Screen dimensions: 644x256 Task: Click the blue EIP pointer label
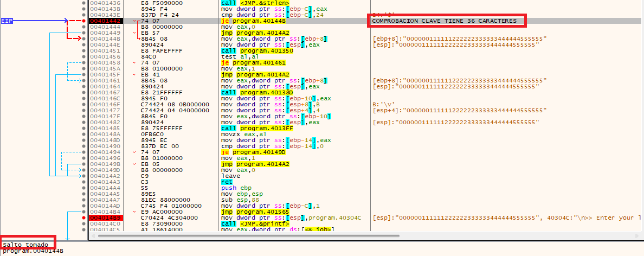7,21
